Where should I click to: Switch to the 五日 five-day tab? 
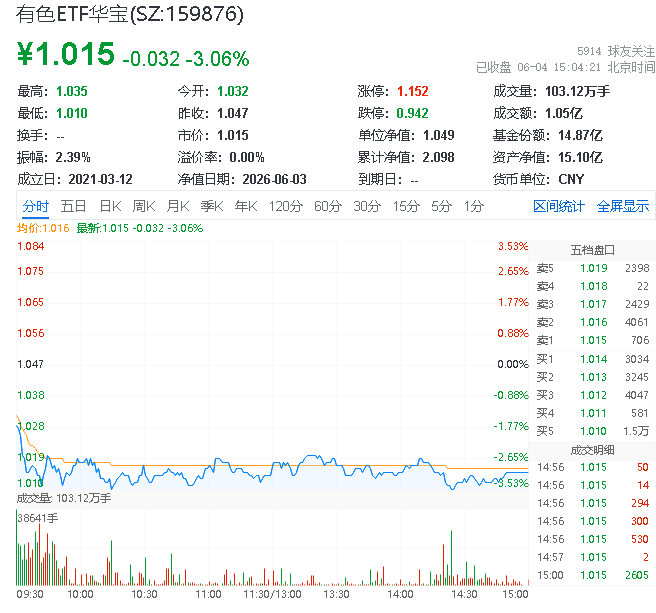73,206
